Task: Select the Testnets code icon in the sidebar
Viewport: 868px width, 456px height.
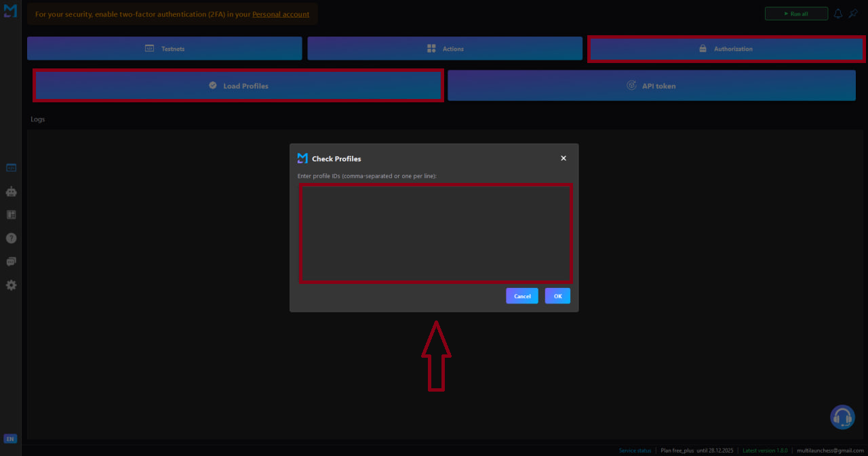Action: 10,167
